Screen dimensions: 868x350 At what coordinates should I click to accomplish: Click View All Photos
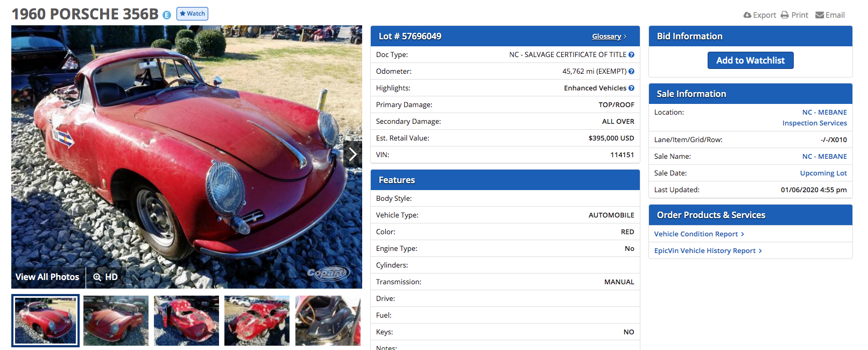pyautogui.click(x=47, y=277)
